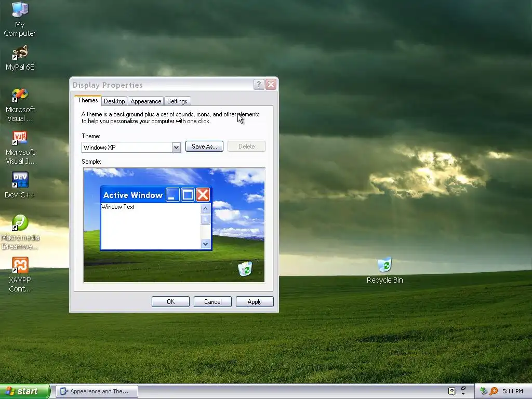Image resolution: width=532 pixels, height=399 pixels.
Task: Click OK in Display Properties
Action: coord(170,302)
